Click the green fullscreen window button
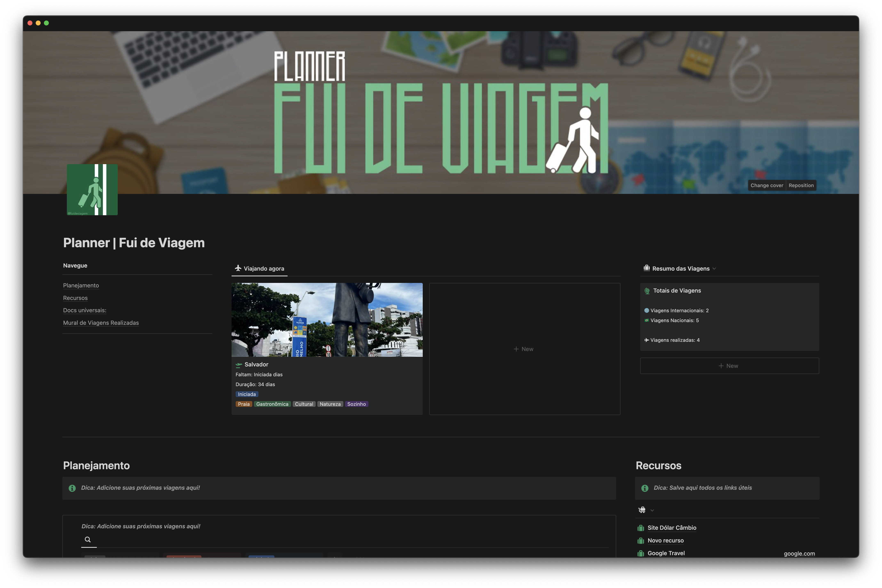The width and height of the screenshot is (882, 588). [47, 23]
